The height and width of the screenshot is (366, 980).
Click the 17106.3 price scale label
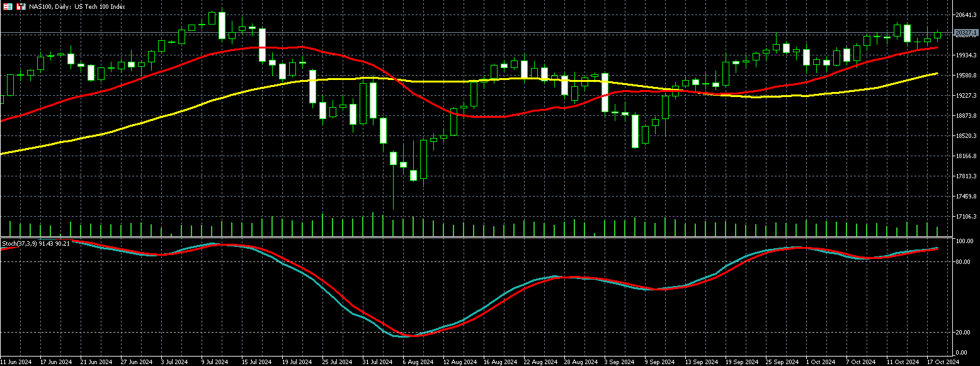point(966,217)
